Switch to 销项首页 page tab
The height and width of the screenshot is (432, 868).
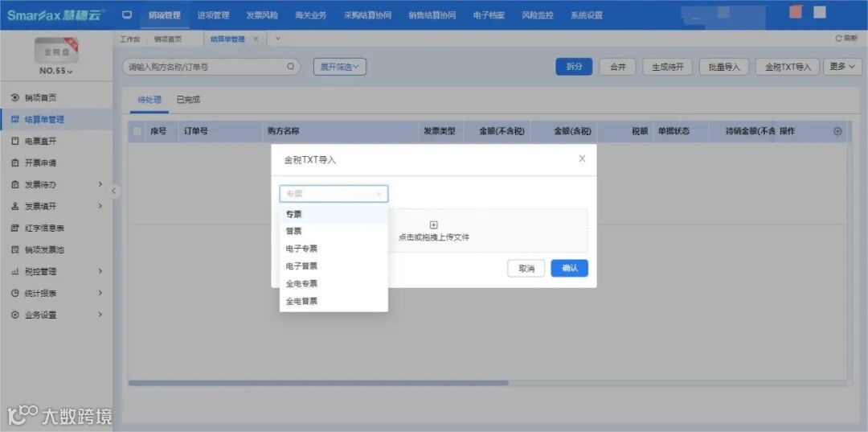168,39
